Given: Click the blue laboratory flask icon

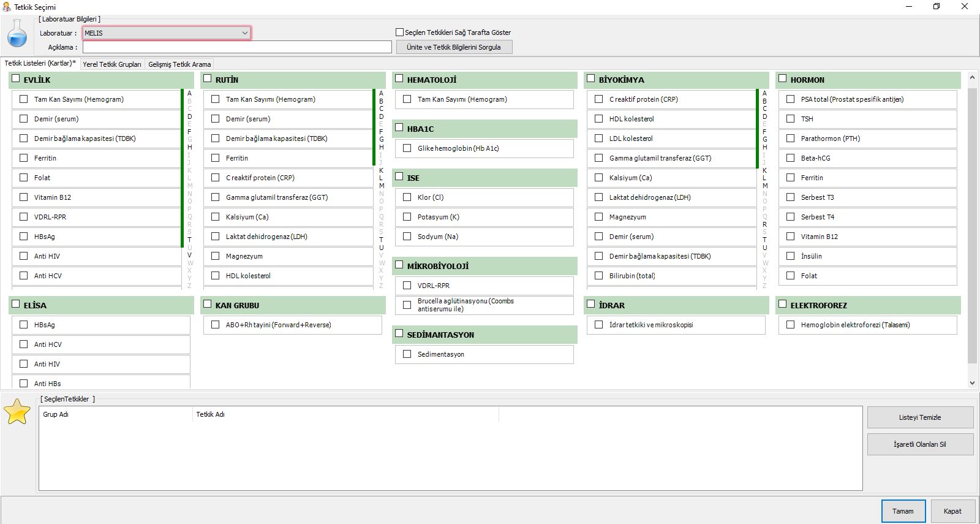Looking at the screenshot, I should (x=17, y=33).
